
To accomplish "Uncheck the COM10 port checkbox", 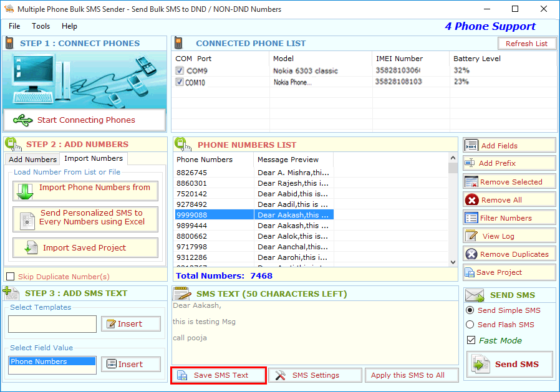I will 180,82.
